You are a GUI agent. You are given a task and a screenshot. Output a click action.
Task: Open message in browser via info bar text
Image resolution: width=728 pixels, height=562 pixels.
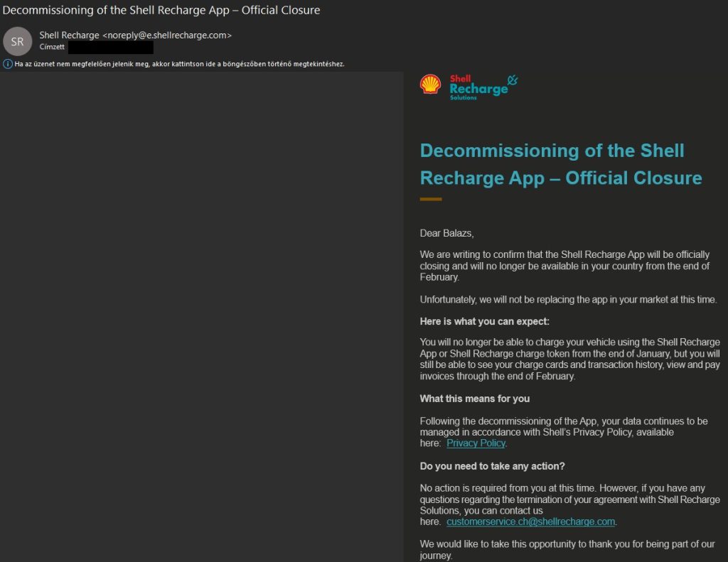pyautogui.click(x=179, y=64)
